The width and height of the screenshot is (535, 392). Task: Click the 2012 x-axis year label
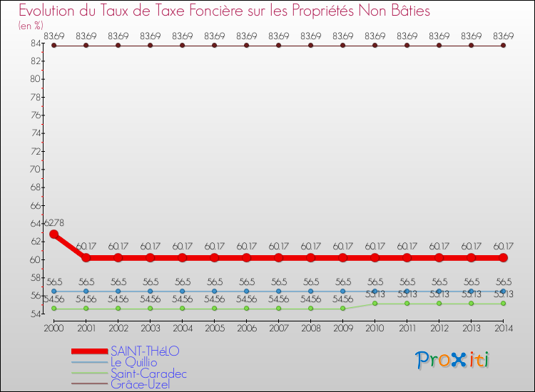point(439,328)
